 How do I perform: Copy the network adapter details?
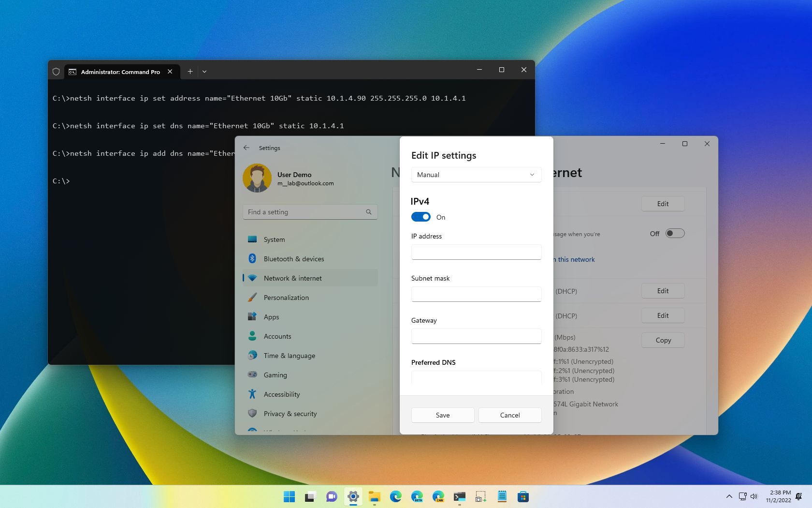tap(663, 340)
